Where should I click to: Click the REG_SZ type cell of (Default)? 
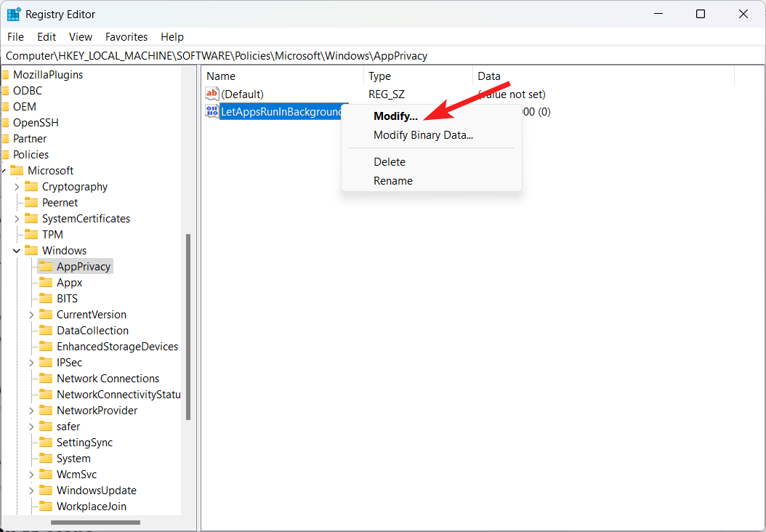tap(387, 94)
